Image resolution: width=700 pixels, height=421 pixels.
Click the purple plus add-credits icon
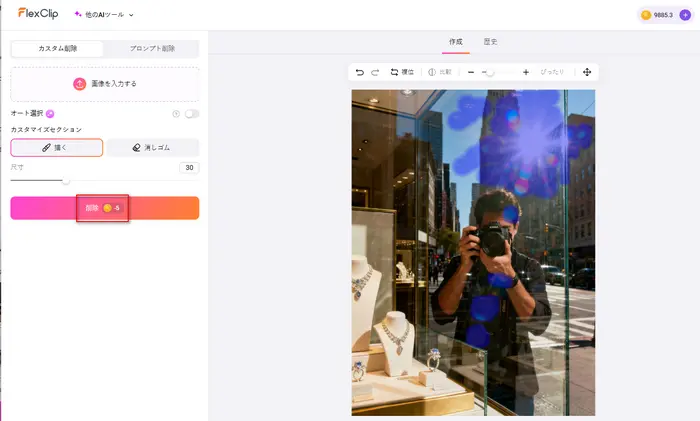point(685,15)
